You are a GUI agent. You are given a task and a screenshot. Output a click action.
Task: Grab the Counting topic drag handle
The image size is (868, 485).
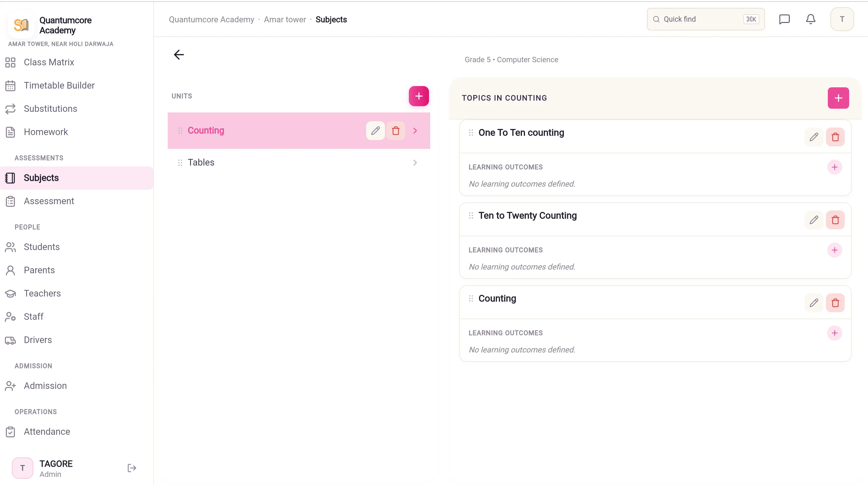point(471,299)
